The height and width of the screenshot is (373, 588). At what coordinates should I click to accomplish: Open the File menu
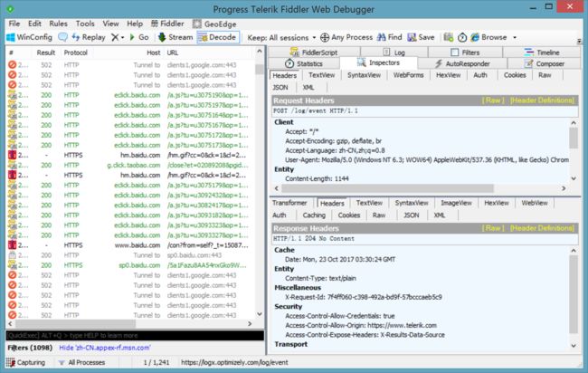click(x=14, y=24)
